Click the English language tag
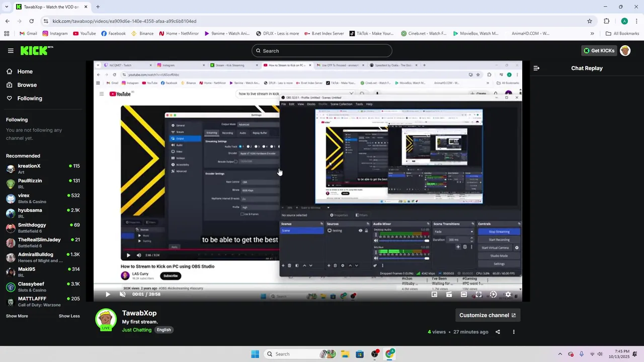The width and height of the screenshot is (644, 362). click(164, 330)
